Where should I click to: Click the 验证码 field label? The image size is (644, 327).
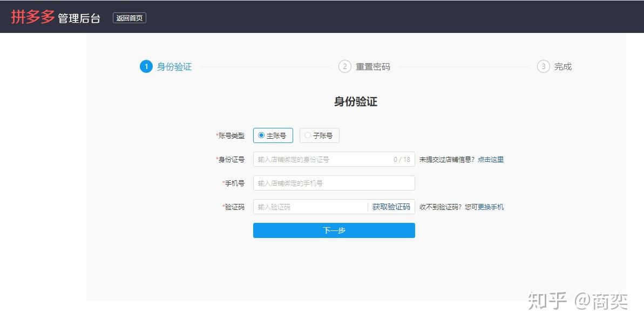tap(234, 207)
